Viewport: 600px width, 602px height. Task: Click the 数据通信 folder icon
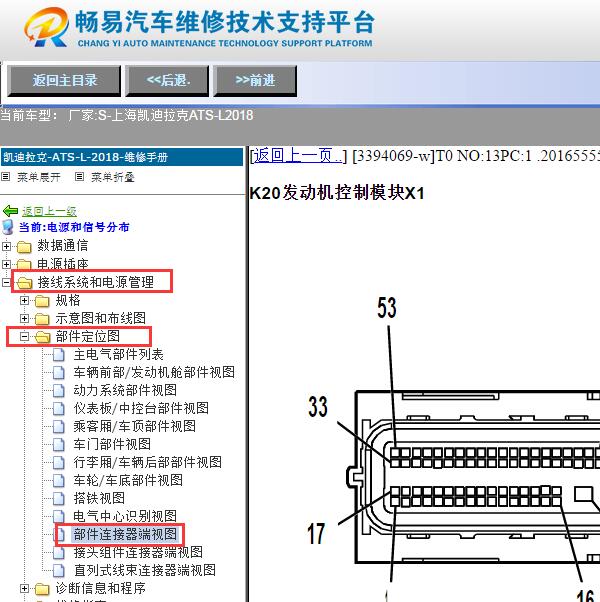coord(24,247)
